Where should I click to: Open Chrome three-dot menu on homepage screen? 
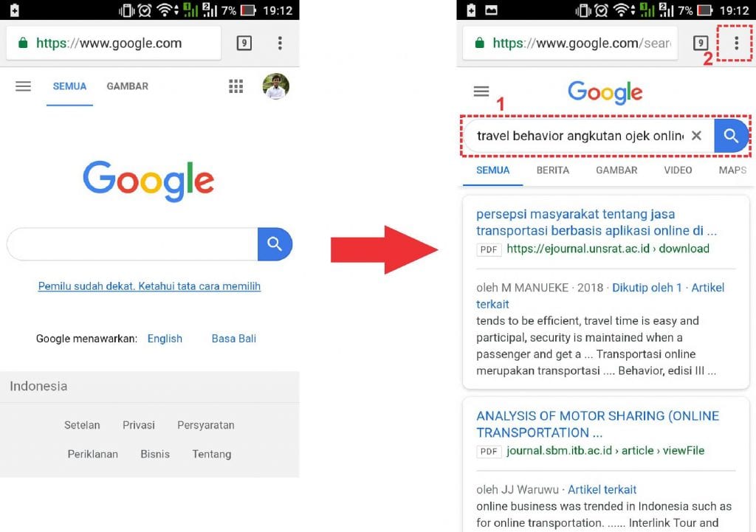tap(280, 44)
